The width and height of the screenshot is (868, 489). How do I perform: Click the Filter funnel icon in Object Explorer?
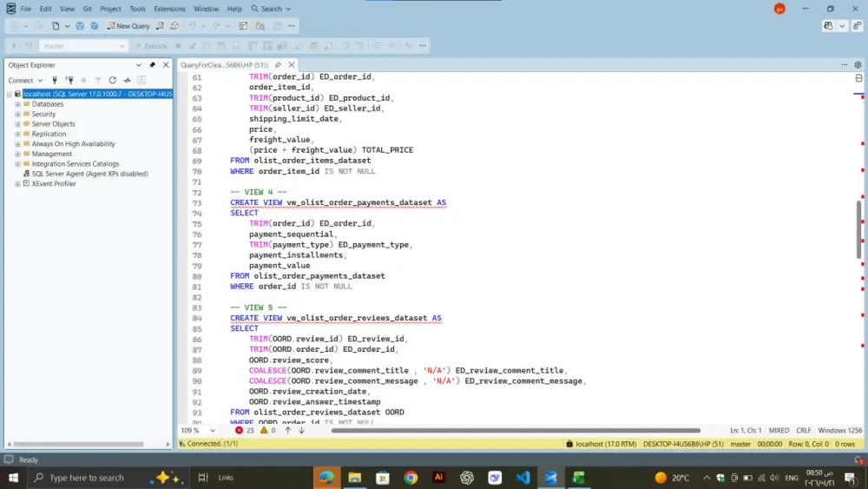coord(98,80)
